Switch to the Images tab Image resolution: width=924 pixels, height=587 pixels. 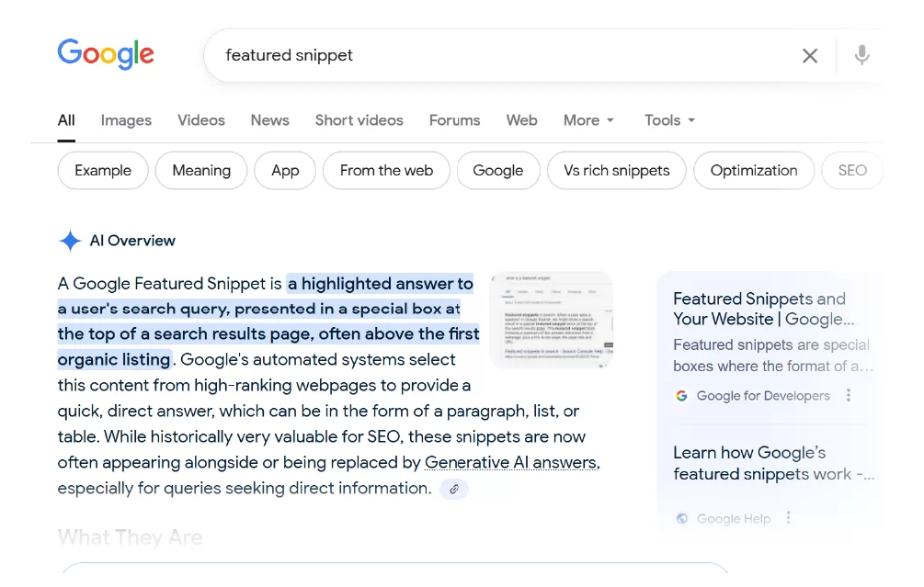tap(126, 120)
